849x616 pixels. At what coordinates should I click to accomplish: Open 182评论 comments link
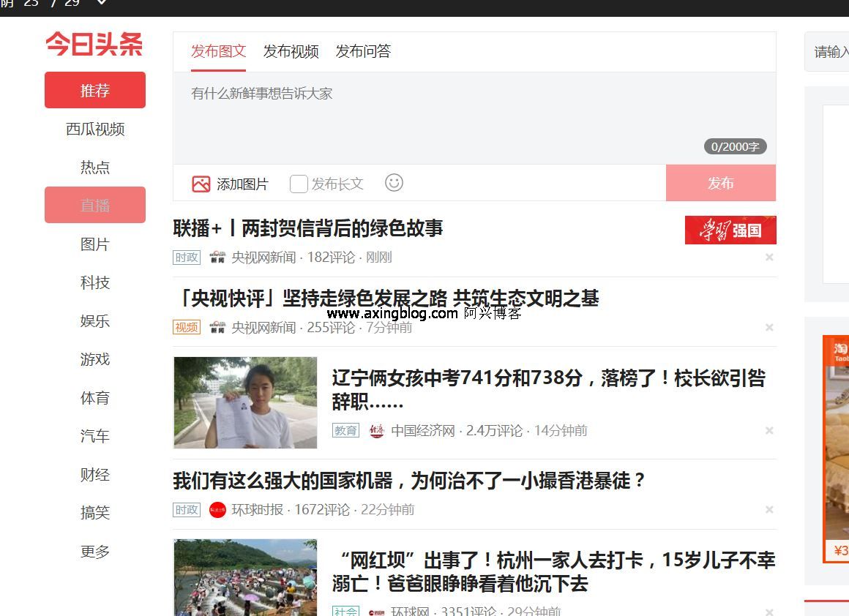point(331,257)
